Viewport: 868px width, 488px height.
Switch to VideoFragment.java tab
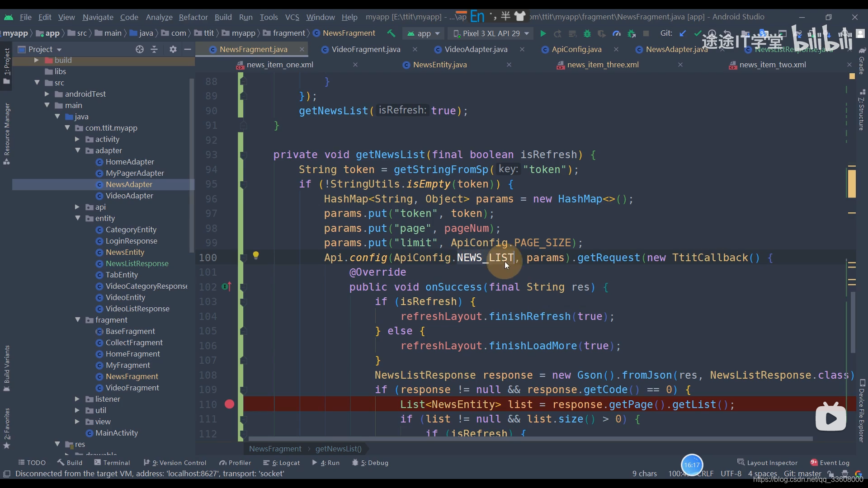[366, 49]
